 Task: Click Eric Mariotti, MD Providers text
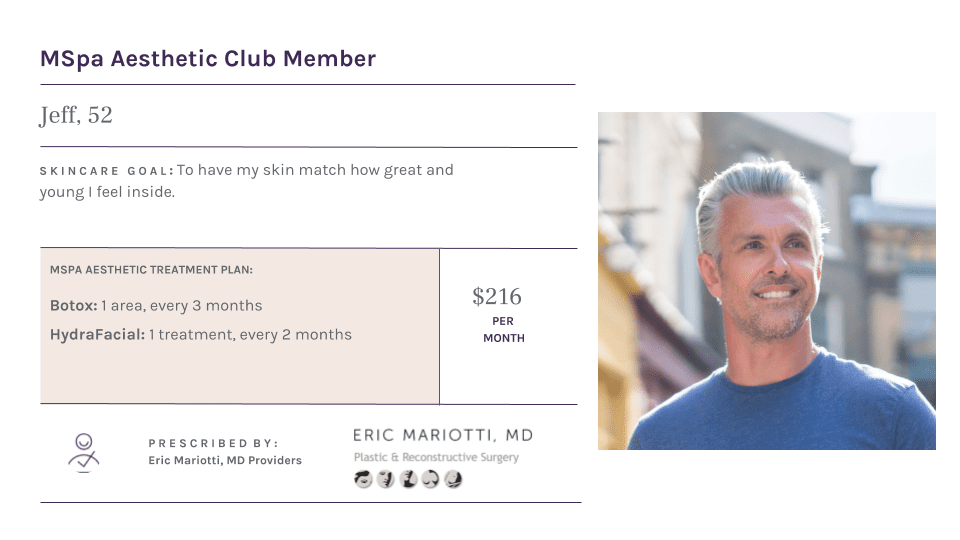point(225,460)
